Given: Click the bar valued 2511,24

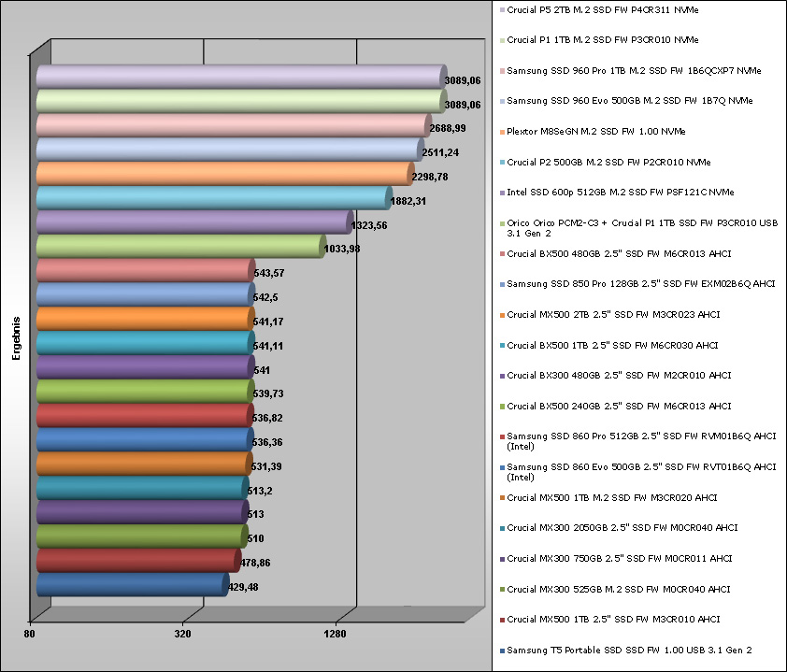Looking at the screenshot, I should (230, 150).
